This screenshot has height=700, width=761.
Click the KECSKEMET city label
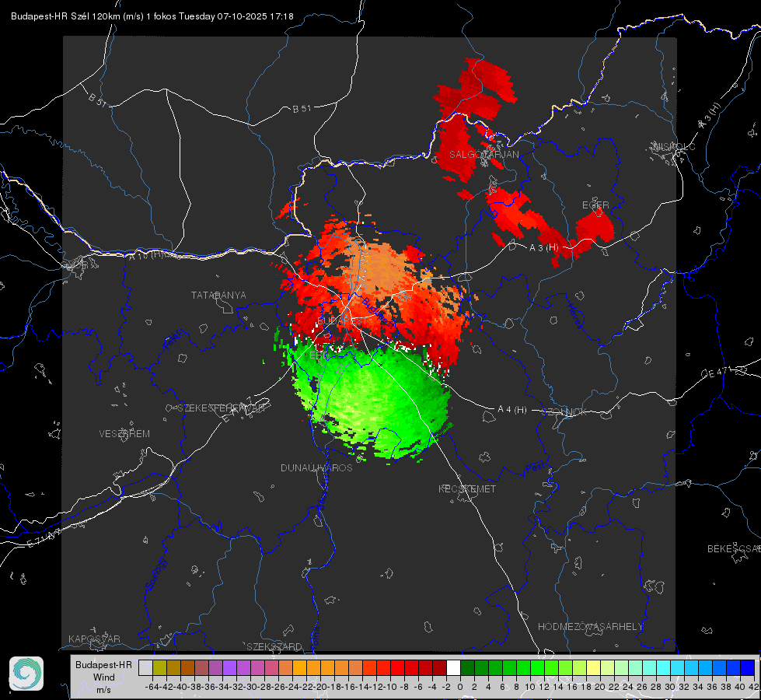click(467, 489)
